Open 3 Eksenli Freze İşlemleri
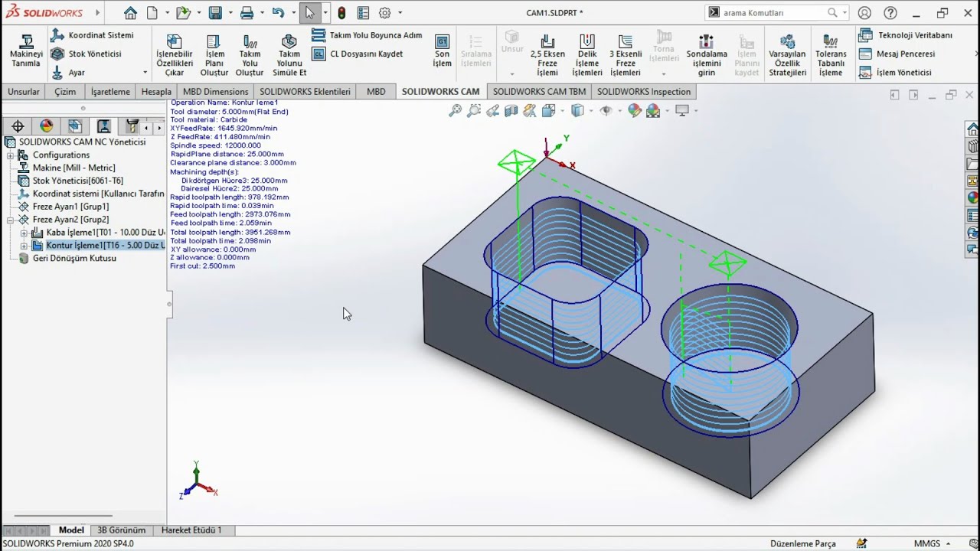 (626, 56)
